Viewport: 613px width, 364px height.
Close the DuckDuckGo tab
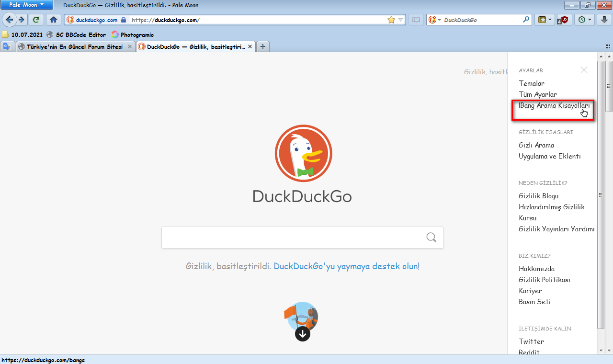click(250, 46)
